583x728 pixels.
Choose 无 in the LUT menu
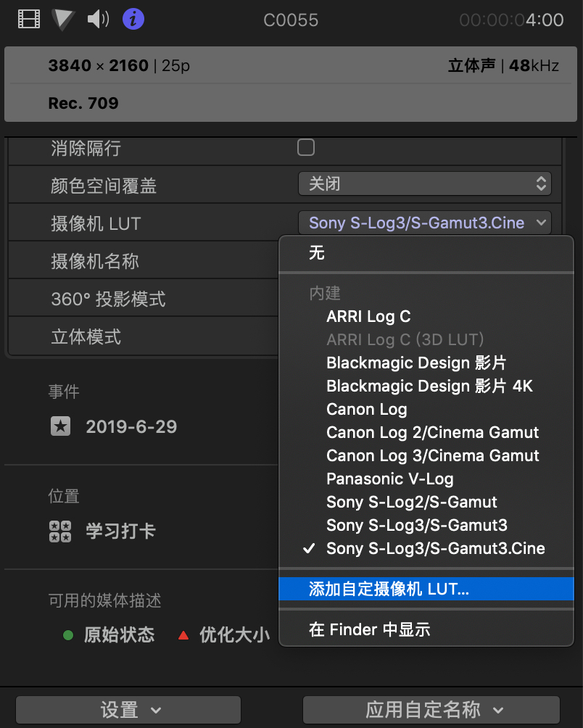click(317, 253)
